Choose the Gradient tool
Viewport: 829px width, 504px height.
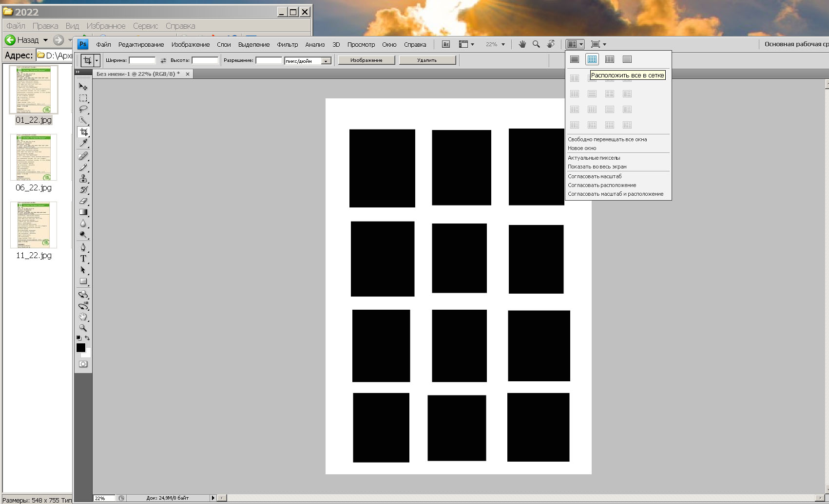(83, 212)
